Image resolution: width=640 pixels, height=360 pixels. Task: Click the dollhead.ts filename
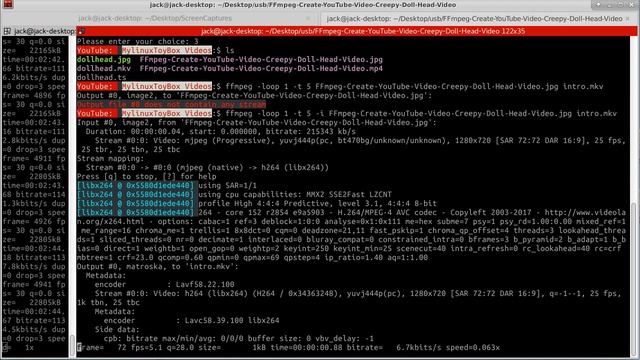coord(102,78)
